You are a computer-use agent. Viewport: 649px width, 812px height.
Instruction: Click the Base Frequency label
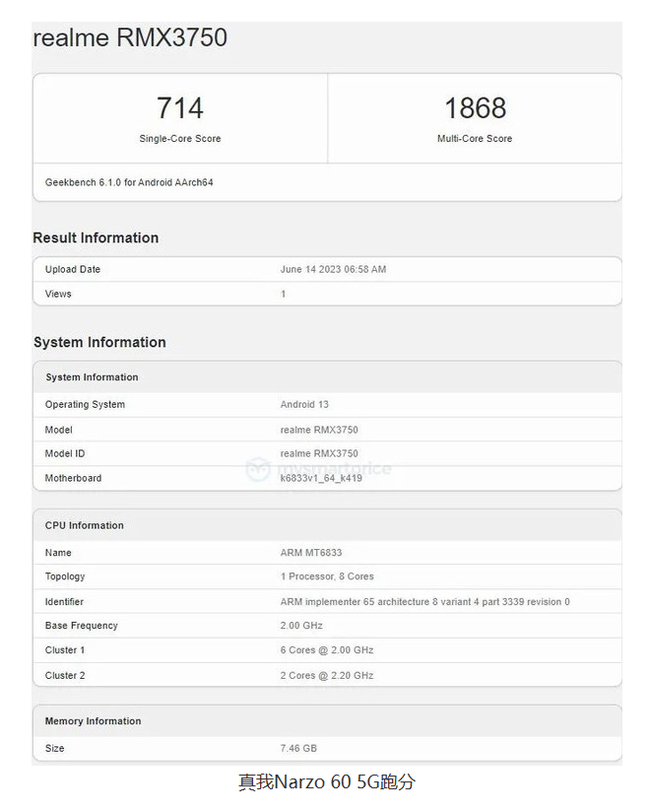click(x=82, y=626)
